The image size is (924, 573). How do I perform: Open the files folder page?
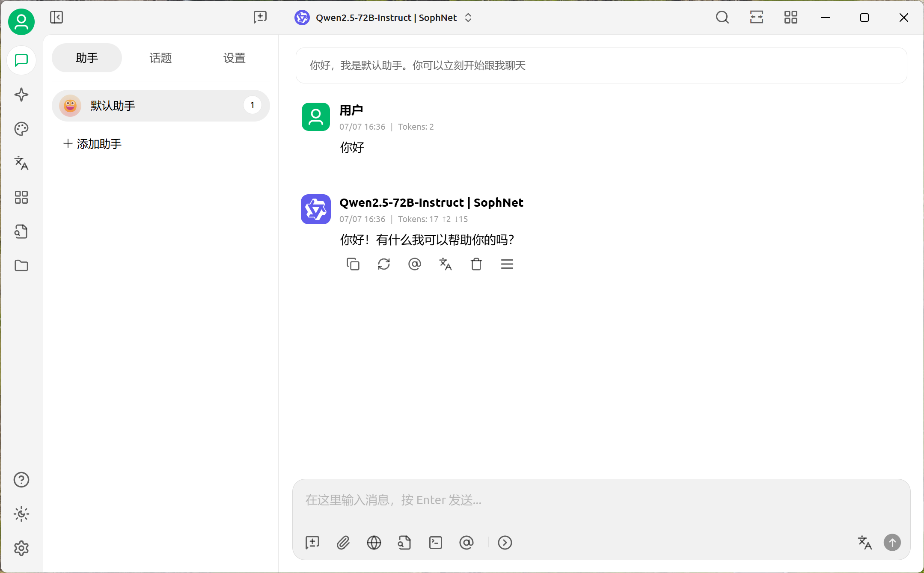point(21,266)
